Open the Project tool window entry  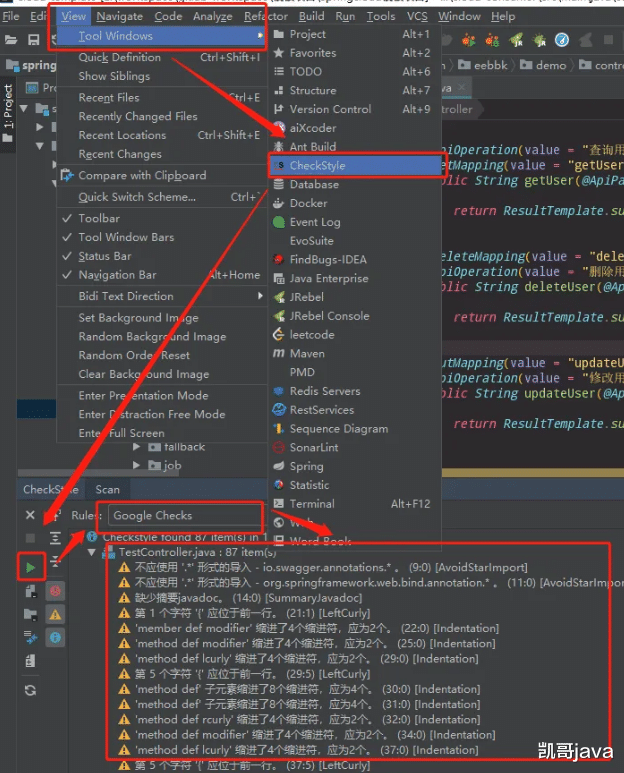click(x=354, y=34)
